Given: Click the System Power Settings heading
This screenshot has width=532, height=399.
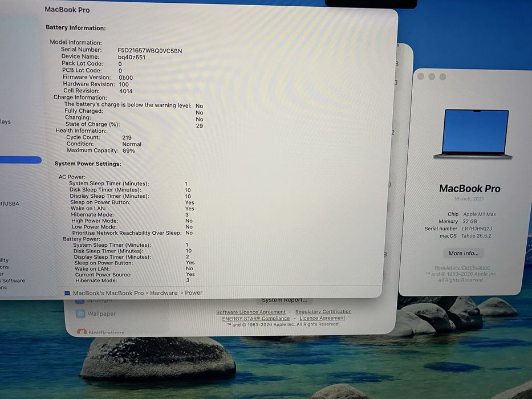Looking at the screenshot, I should click(x=88, y=164).
